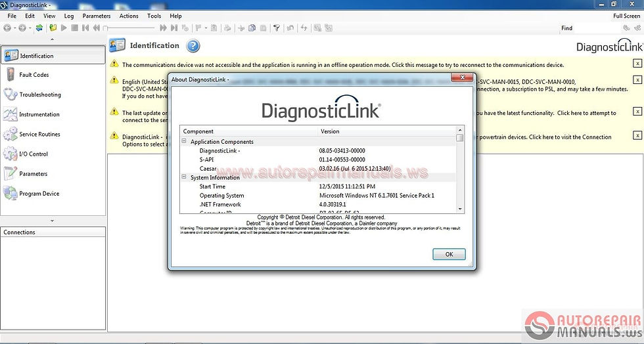Close the About DiagnosticLink dialog

tap(463, 77)
